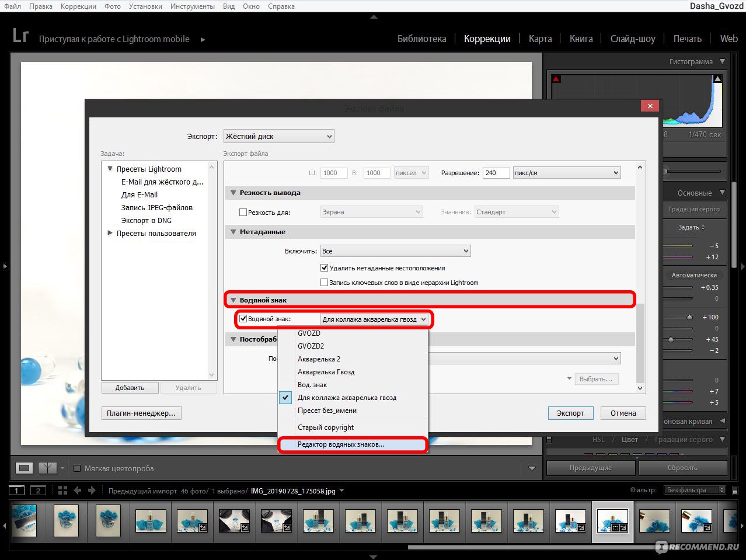
Task: Switch to the Библиотека module
Action: (x=421, y=39)
